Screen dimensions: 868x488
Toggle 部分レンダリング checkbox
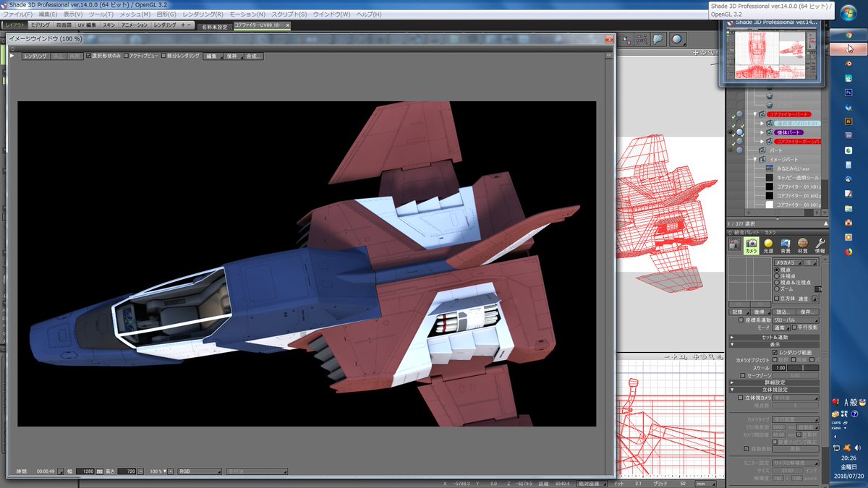(x=164, y=56)
